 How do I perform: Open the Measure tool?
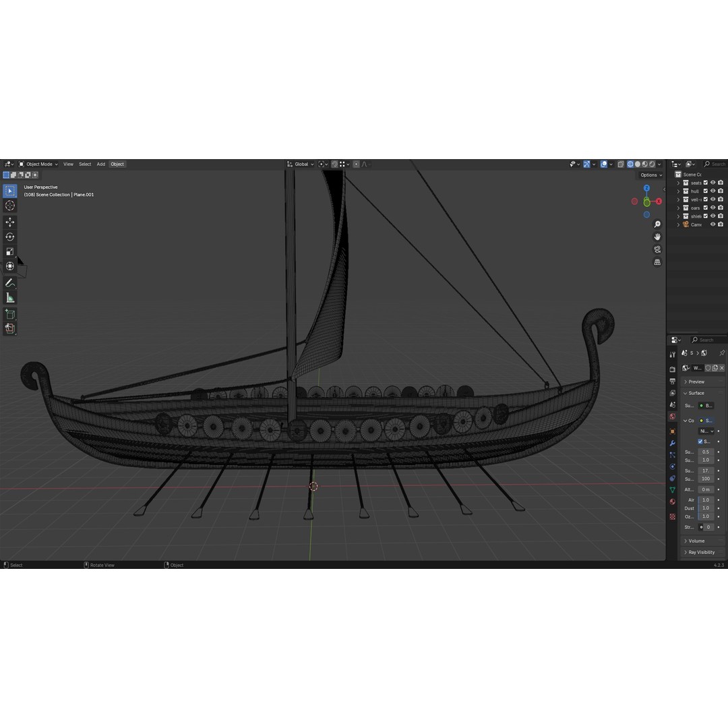(x=9, y=297)
